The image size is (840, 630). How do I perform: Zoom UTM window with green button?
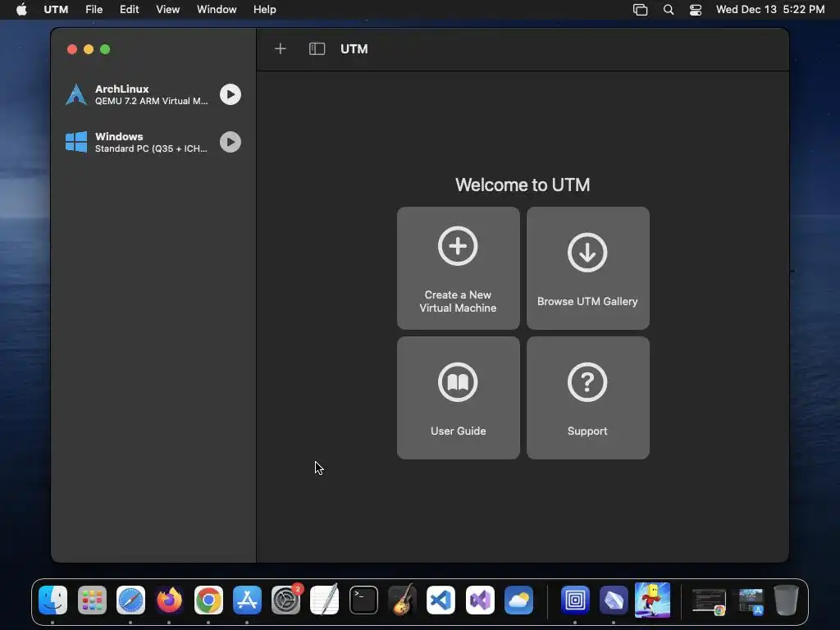coord(105,49)
